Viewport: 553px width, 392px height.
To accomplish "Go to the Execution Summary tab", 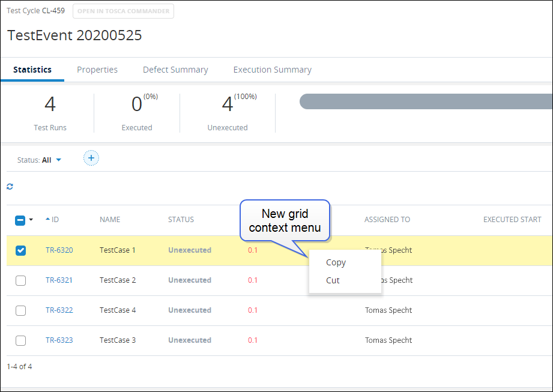I will (272, 70).
